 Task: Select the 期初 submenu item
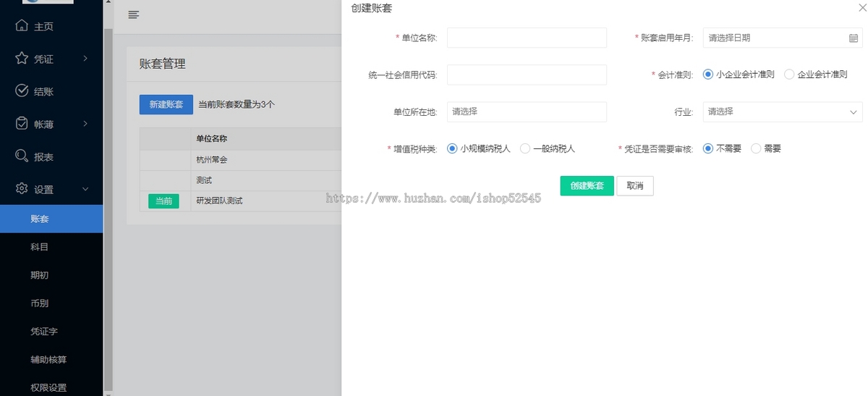click(51, 275)
